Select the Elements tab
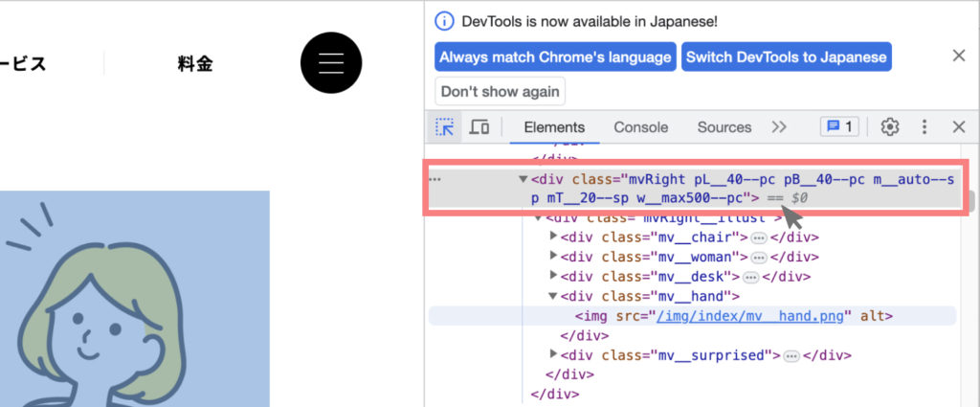Viewport: 980px width, 407px height. point(554,127)
